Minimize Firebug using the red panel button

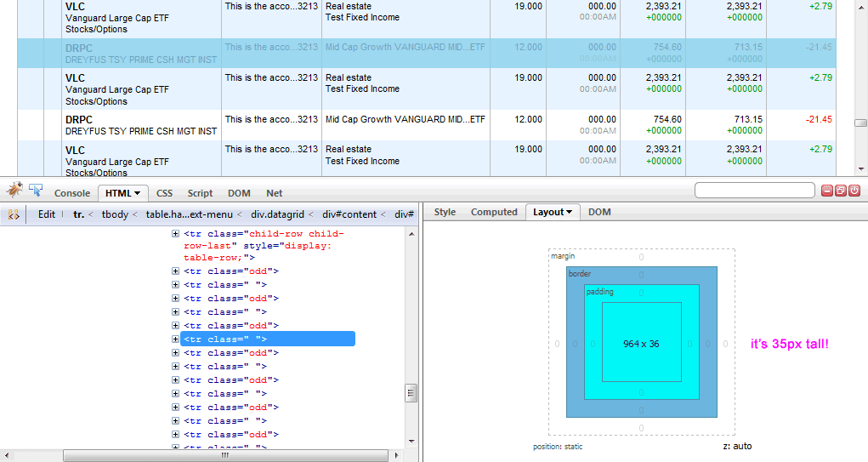[x=827, y=191]
